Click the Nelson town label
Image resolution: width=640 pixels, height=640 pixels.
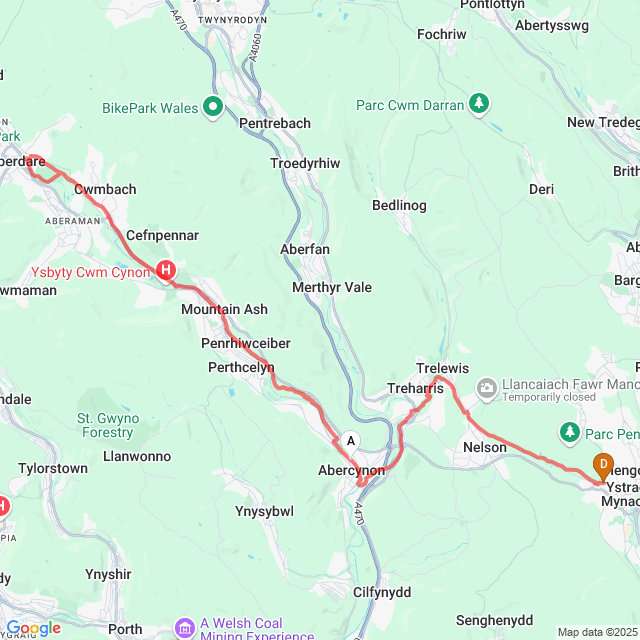pyautogui.click(x=485, y=447)
